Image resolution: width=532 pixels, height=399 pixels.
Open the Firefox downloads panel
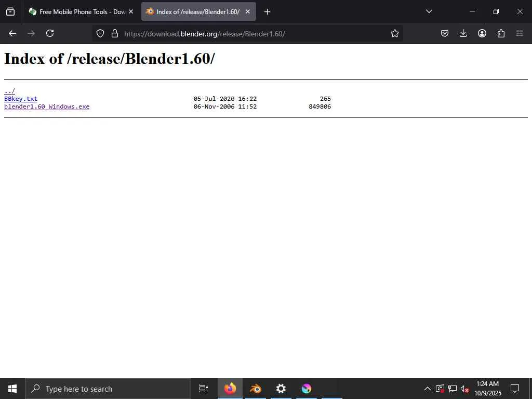463,33
